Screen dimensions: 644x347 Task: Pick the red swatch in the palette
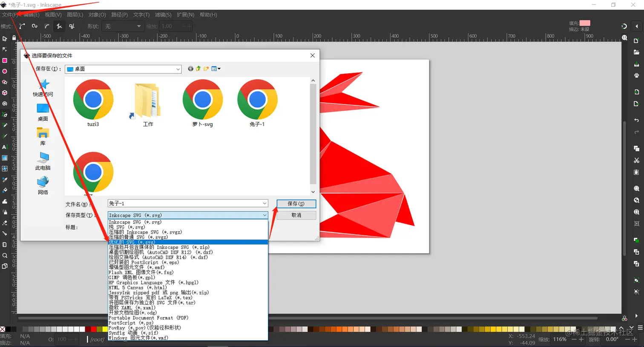click(x=94, y=329)
